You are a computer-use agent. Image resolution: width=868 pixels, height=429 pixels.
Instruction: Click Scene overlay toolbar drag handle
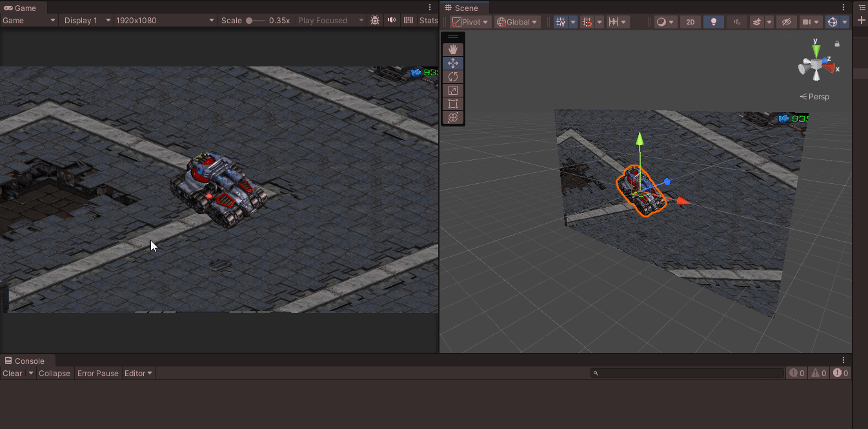tap(453, 37)
